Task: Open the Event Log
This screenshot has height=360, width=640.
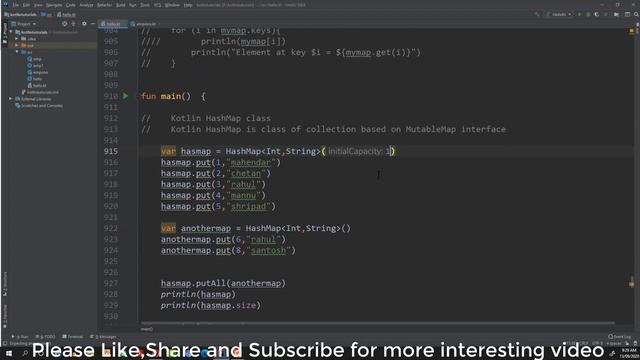Action: [619, 337]
